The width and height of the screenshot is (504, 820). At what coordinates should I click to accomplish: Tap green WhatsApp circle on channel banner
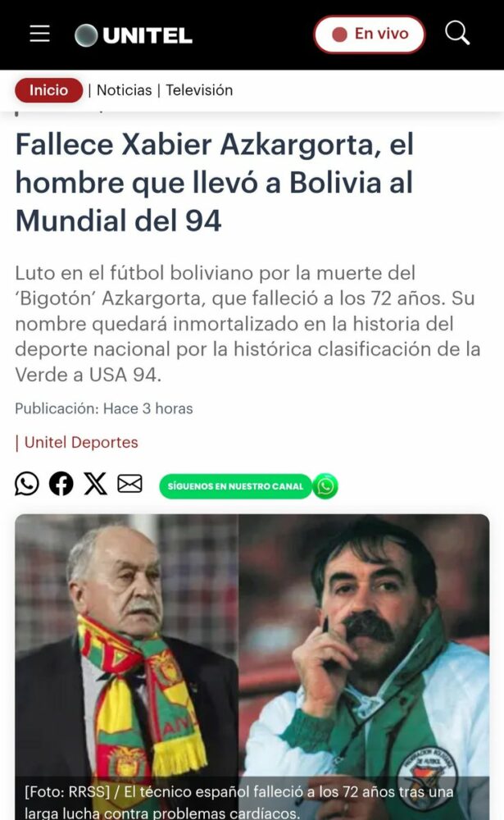tap(325, 486)
